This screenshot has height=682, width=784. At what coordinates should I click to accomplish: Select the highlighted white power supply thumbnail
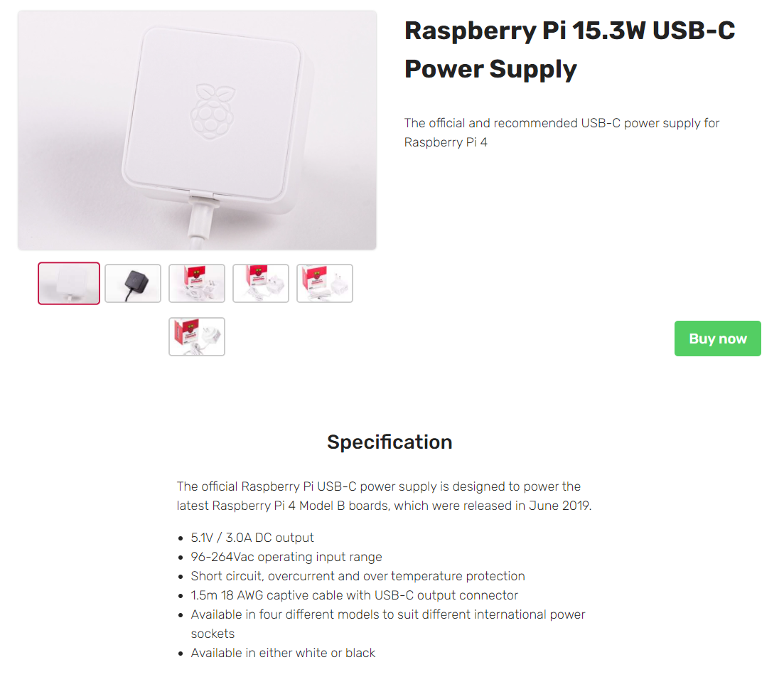[69, 283]
